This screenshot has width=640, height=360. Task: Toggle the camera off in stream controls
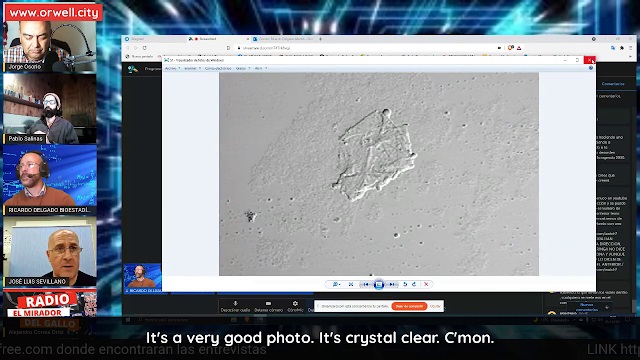(x=268, y=307)
